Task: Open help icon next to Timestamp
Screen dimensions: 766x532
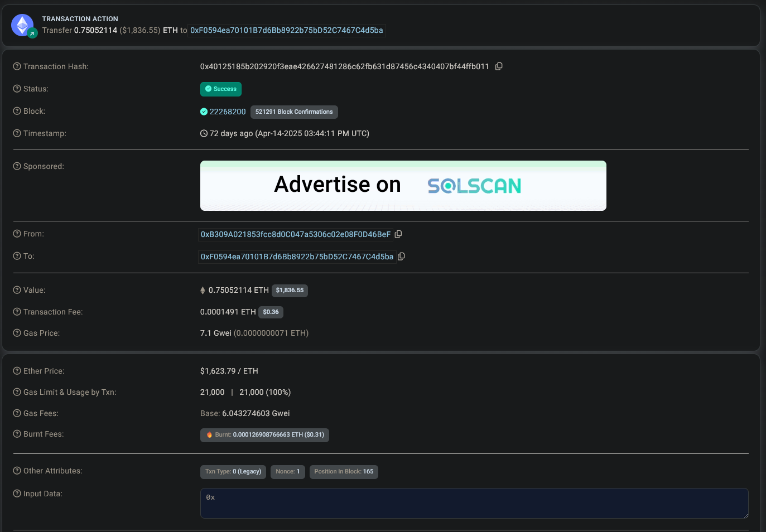Action: (17, 133)
